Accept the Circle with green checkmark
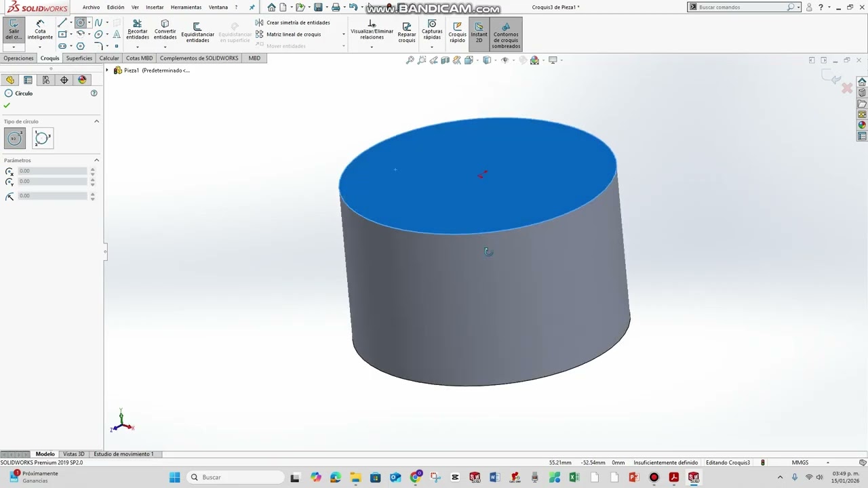 pos(7,105)
